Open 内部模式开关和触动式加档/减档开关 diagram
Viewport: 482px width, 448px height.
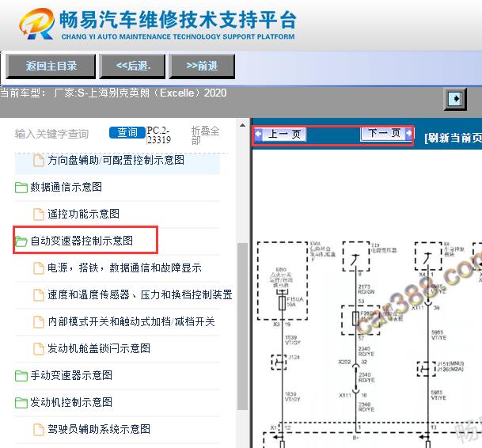click(x=131, y=321)
